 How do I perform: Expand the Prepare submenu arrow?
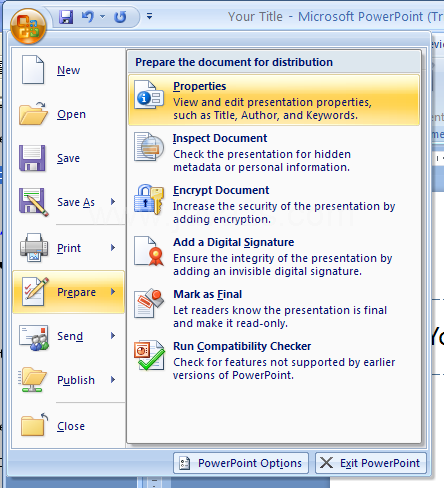(113, 292)
